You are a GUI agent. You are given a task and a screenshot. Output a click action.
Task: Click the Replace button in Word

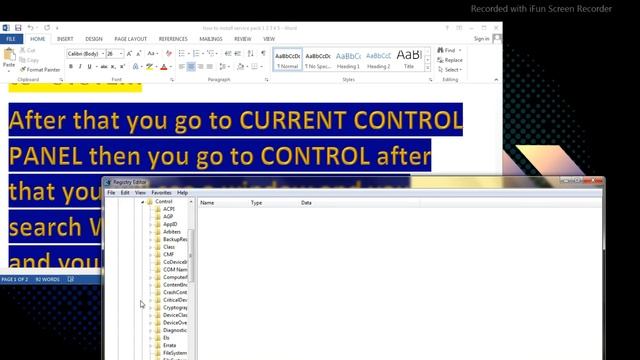click(x=450, y=60)
